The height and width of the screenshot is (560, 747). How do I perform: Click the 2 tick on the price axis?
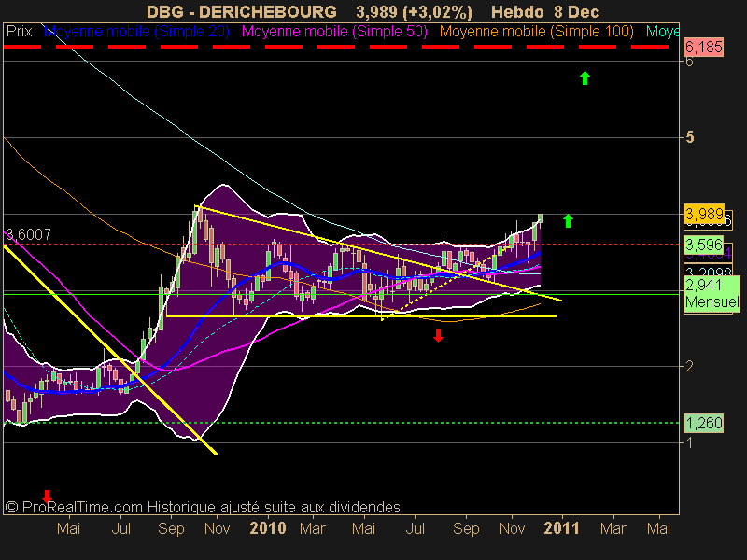[689, 366]
